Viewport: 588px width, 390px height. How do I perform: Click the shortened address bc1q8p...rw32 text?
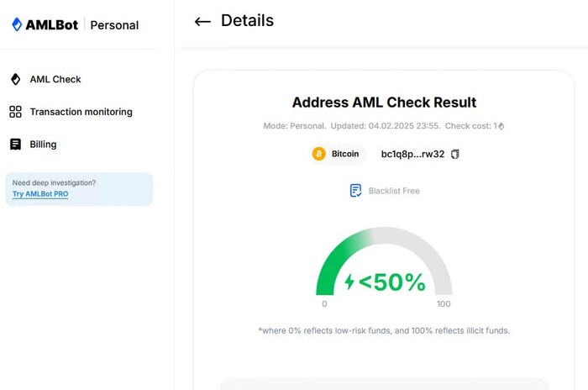point(412,154)
